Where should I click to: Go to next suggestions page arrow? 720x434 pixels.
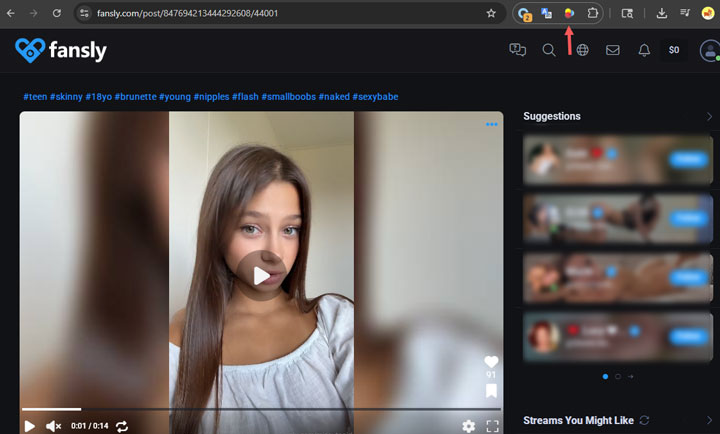click(630, 377)
